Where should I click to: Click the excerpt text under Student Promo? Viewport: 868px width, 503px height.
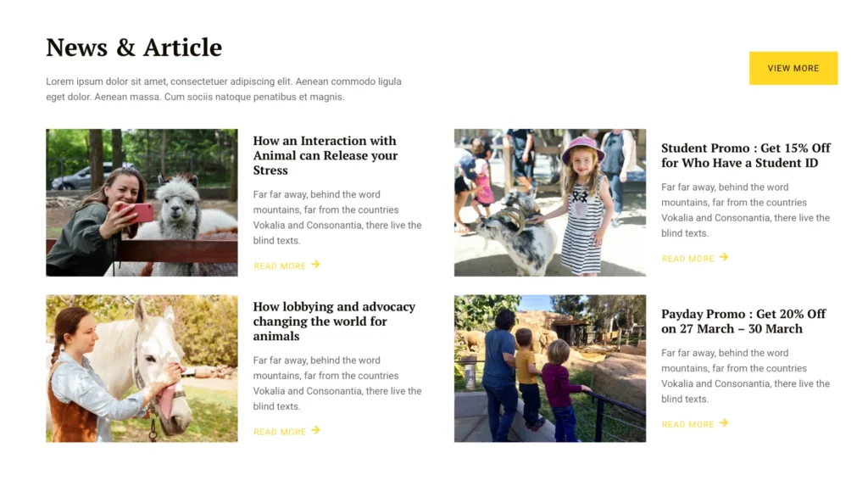point(745,210)
